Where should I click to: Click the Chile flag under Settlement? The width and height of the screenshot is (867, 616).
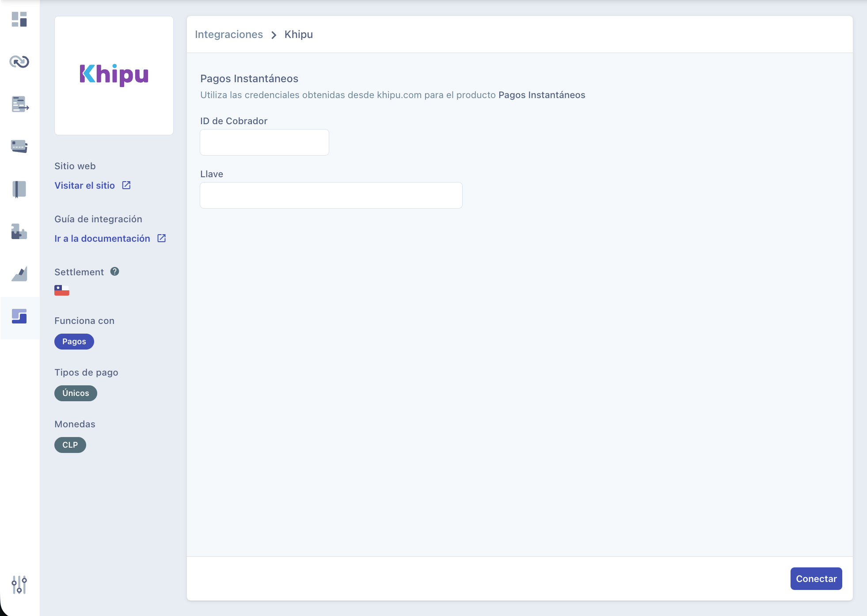tap(62, 290)
